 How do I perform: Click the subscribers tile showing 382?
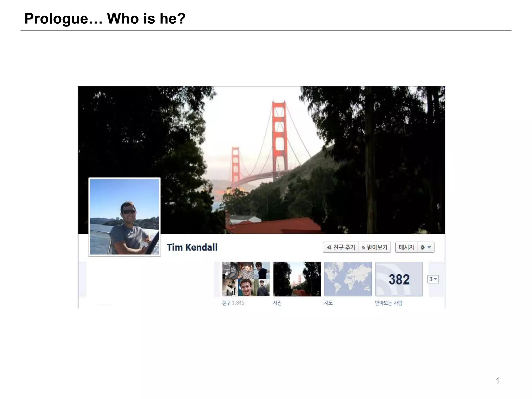tap(399, 279)
